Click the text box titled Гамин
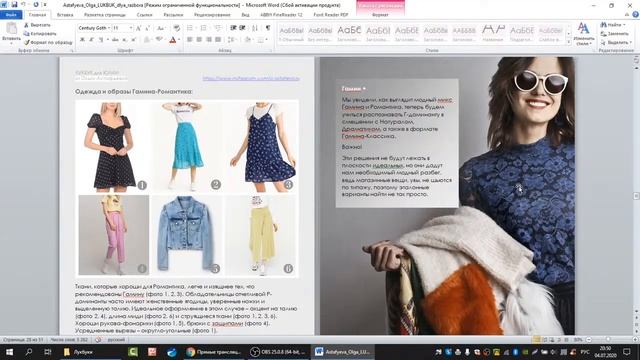This screenshot has width=640, height=360. (397, 143)
